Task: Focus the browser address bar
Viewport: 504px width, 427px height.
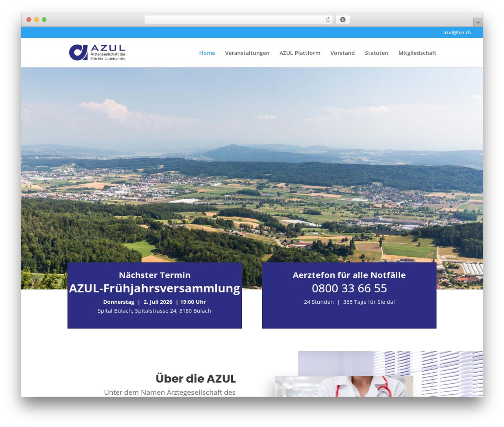Action: pyautogui.click(x=239, y=20)
